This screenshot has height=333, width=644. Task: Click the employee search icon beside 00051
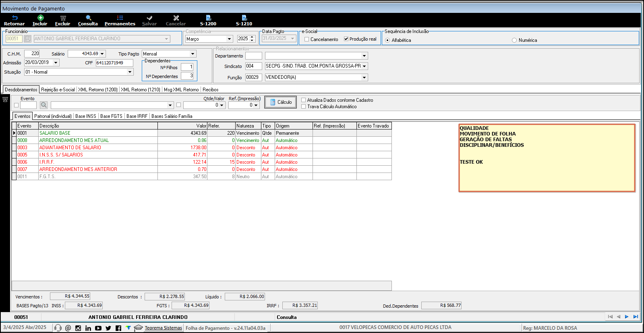tap(27, 39)
